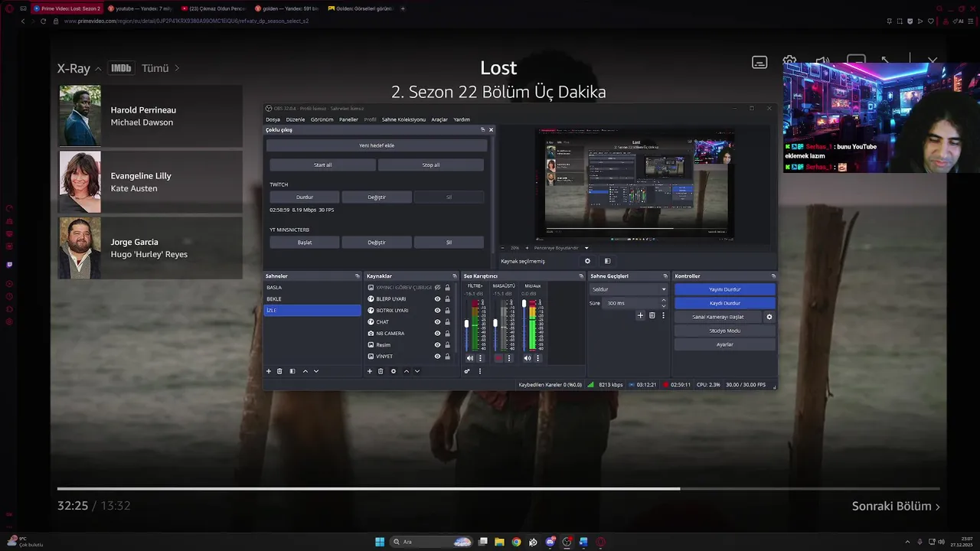Open Araçlar menu in OBS

[x=439, y=119]
